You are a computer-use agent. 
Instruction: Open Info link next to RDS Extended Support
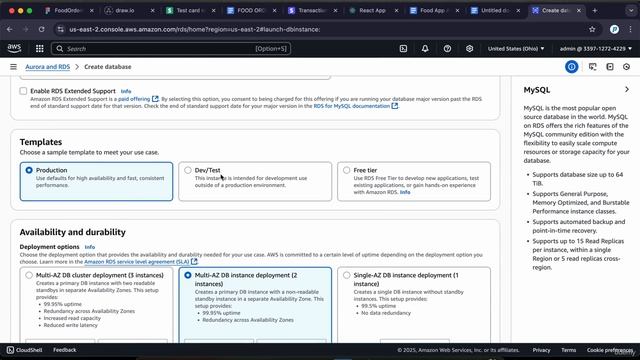pos(126,91)
